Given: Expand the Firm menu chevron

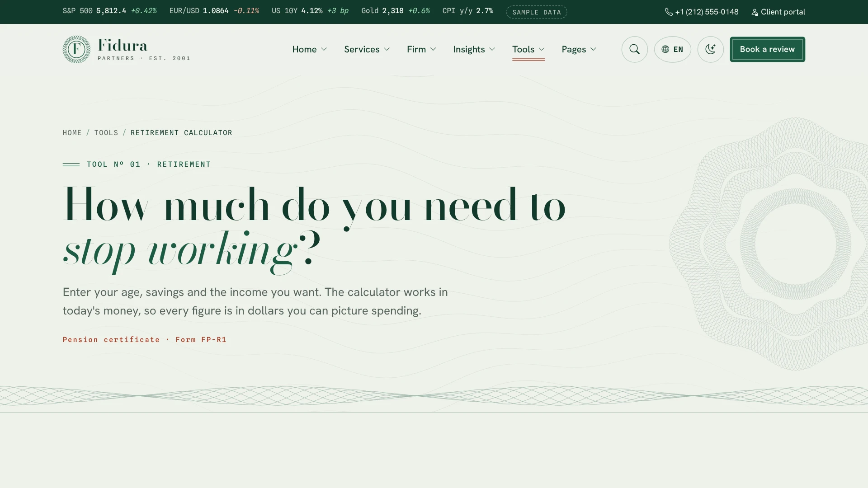Looking at the screenshot, I should pos(433,49).
